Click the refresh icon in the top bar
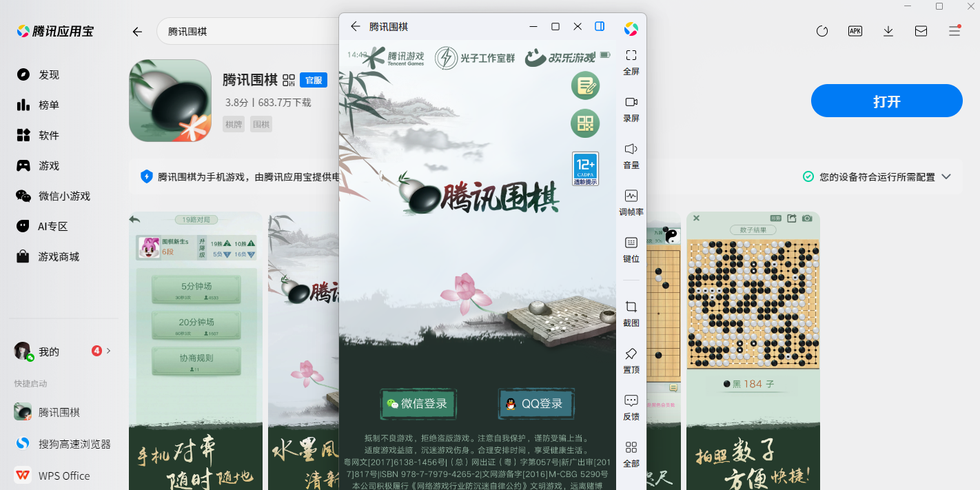Viewport: 980px width, 490px height. click(x=821, y=31)
